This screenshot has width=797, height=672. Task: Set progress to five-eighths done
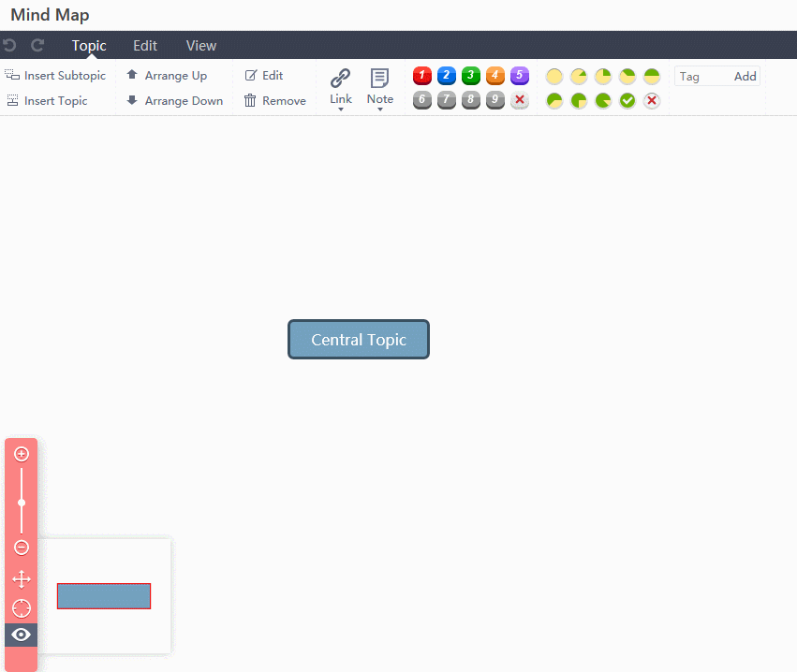[x=554, y=100]
